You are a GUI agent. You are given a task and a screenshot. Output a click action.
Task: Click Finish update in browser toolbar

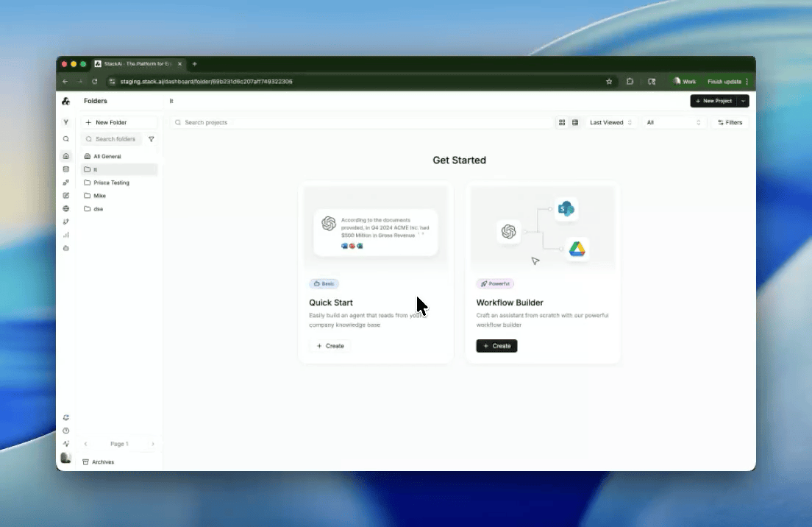click(724, 82)
